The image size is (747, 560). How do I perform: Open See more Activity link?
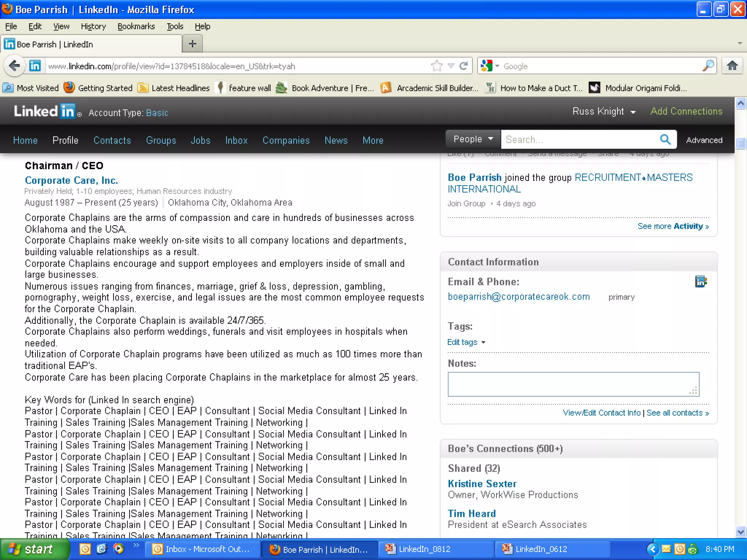[x=673, y=226]
